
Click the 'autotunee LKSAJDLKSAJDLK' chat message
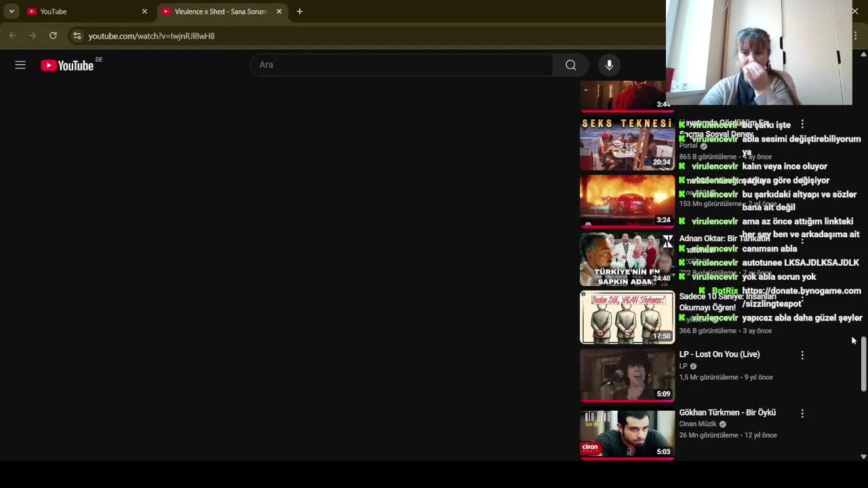(x=800, y=263)
